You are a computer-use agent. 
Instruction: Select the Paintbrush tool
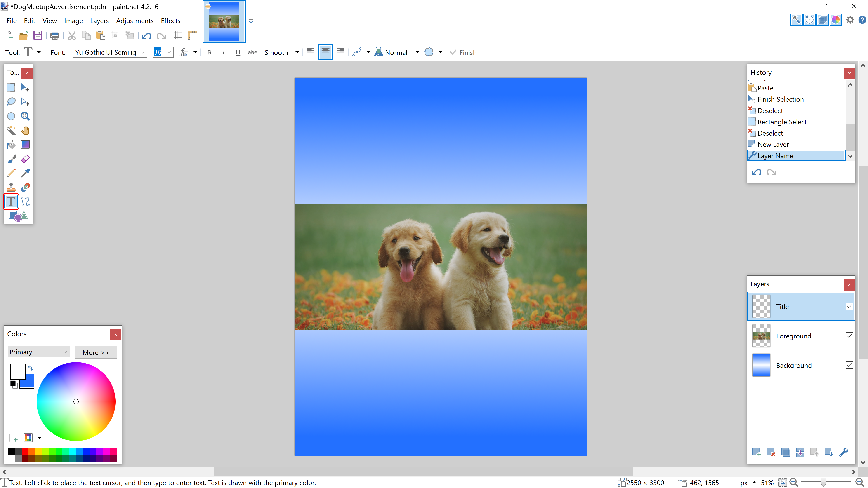(11, 159)
